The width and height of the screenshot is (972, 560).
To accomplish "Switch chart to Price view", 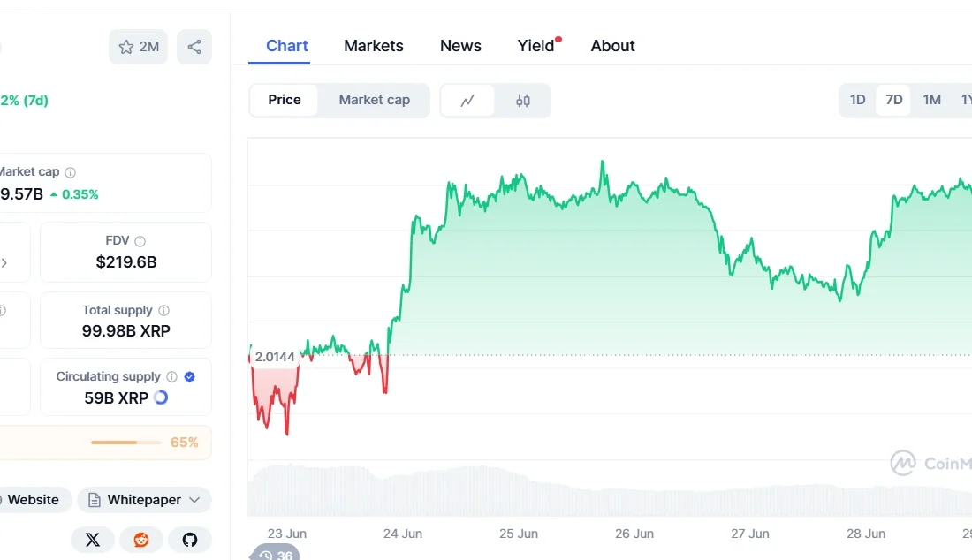I will [285, 100].
